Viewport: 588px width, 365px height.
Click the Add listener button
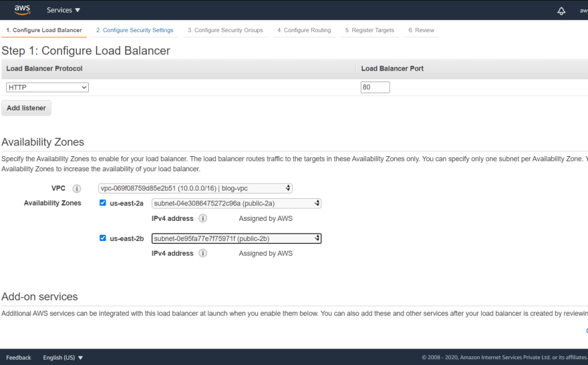[x=26, y=108]
